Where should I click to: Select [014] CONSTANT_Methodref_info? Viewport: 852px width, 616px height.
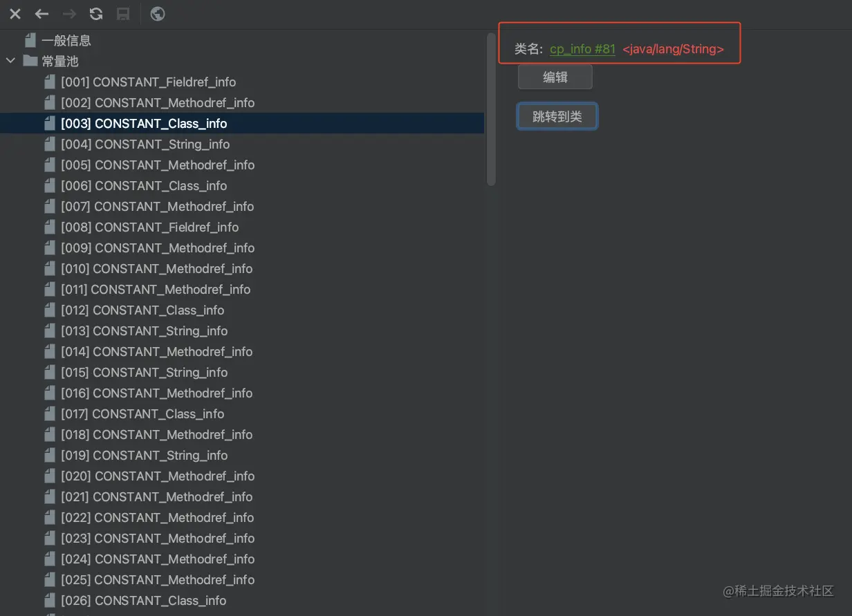242,351
